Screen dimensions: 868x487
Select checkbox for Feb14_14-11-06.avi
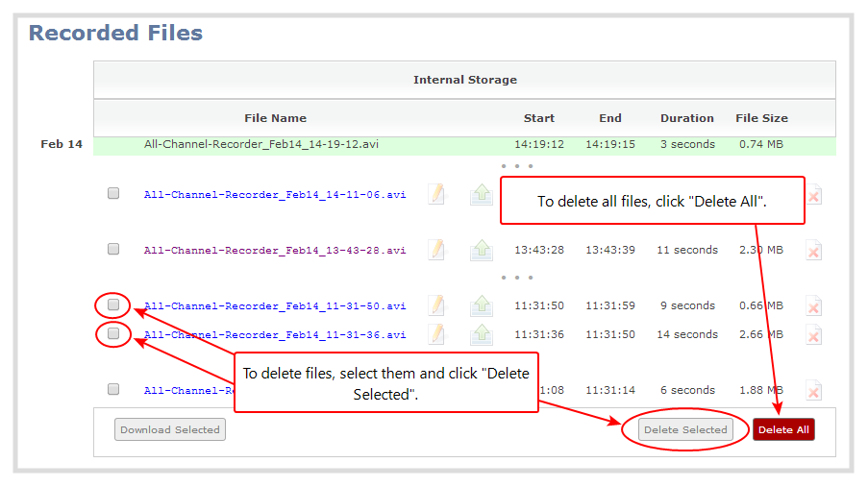click(113, 193)
